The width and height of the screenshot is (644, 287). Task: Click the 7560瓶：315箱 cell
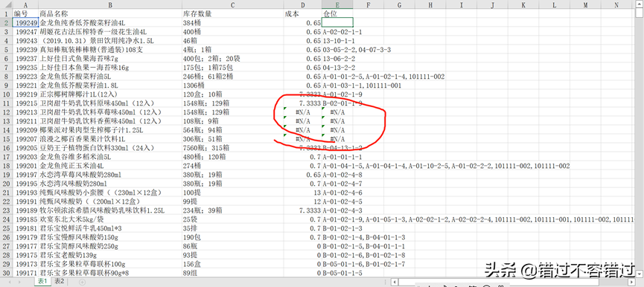(232, 148)
